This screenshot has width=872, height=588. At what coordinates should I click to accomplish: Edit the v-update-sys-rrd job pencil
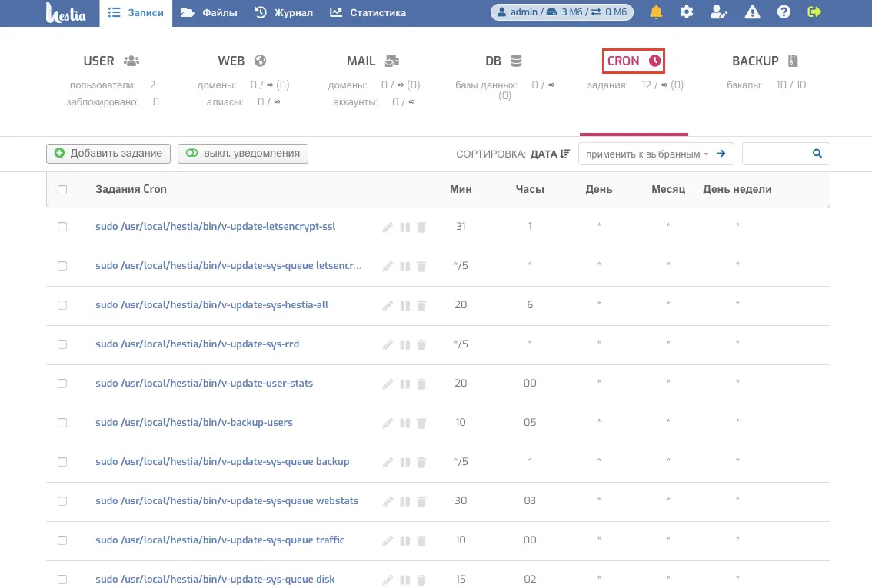[388, 344]
